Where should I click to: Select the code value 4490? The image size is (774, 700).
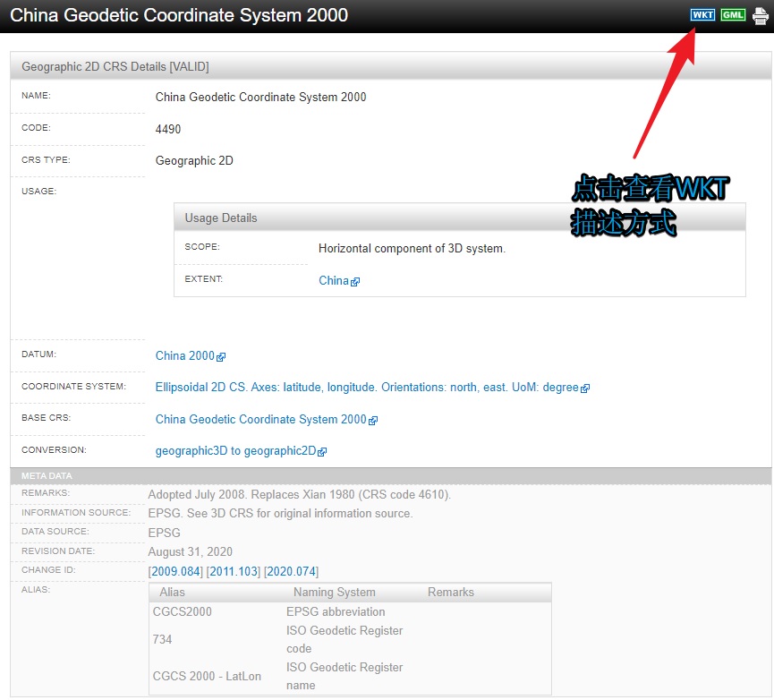(168, 129)
